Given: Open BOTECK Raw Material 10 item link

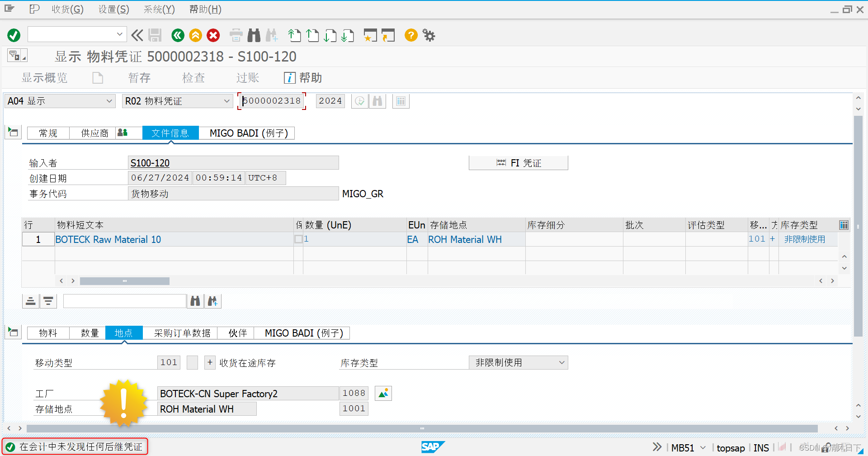Looking at the screenshot, I should pos(108,239).
